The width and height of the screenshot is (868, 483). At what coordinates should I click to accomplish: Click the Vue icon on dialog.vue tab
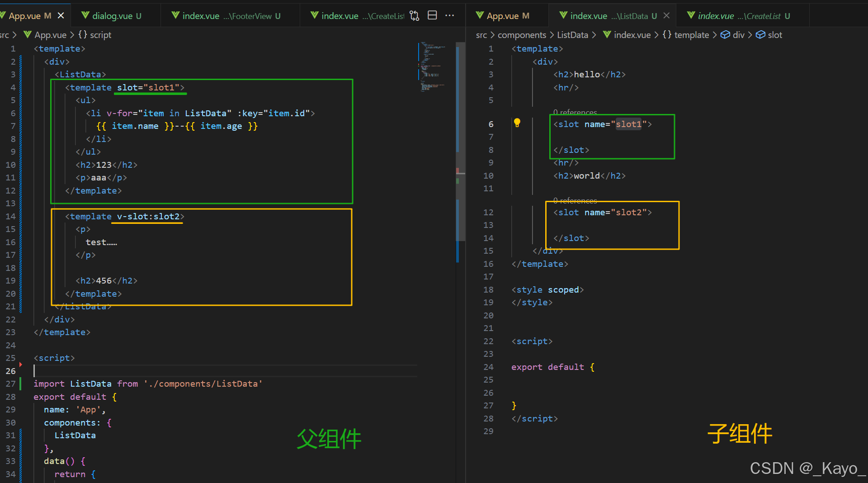85,16
